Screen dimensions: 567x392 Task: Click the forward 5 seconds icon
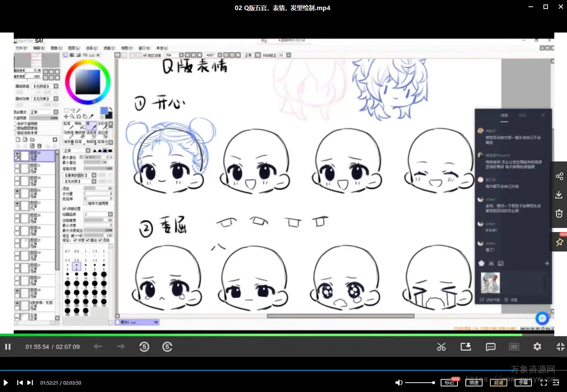click(167, 347)
